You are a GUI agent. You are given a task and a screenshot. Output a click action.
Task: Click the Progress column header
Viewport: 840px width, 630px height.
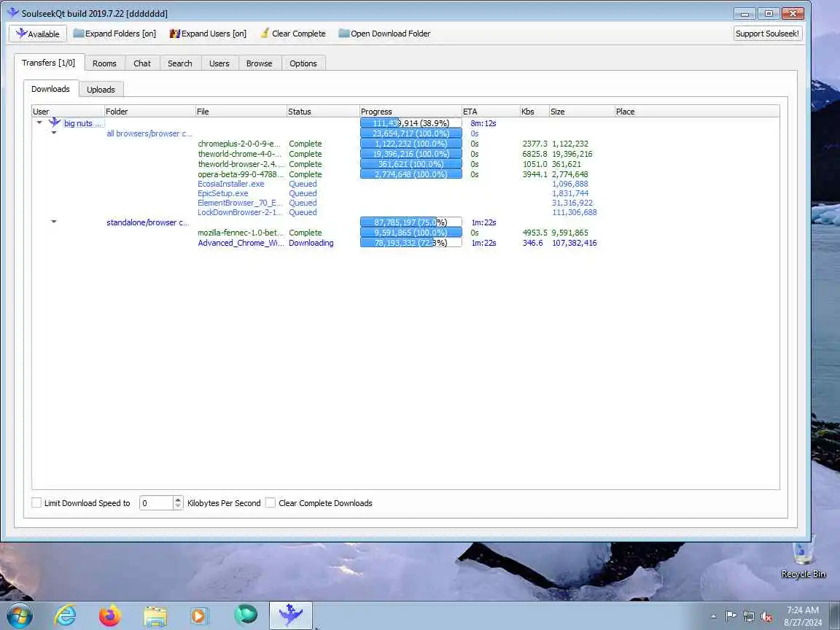[x=411, y=112]
